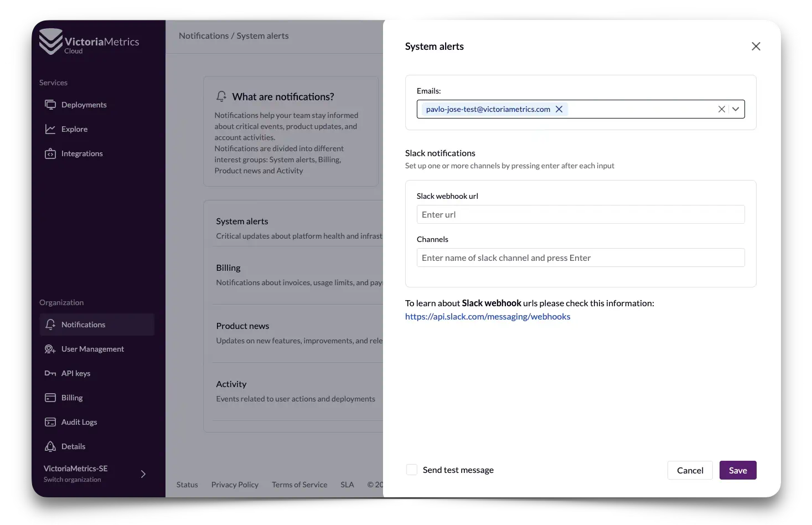This screenshot has height=525, width=812.
Task: Click the API keys key icon
Action: point(50,373)
